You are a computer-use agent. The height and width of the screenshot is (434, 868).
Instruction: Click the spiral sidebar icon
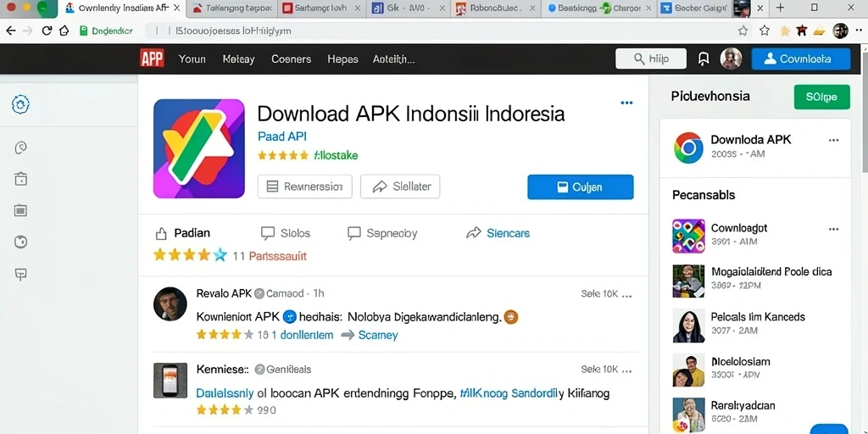point(20,147)
